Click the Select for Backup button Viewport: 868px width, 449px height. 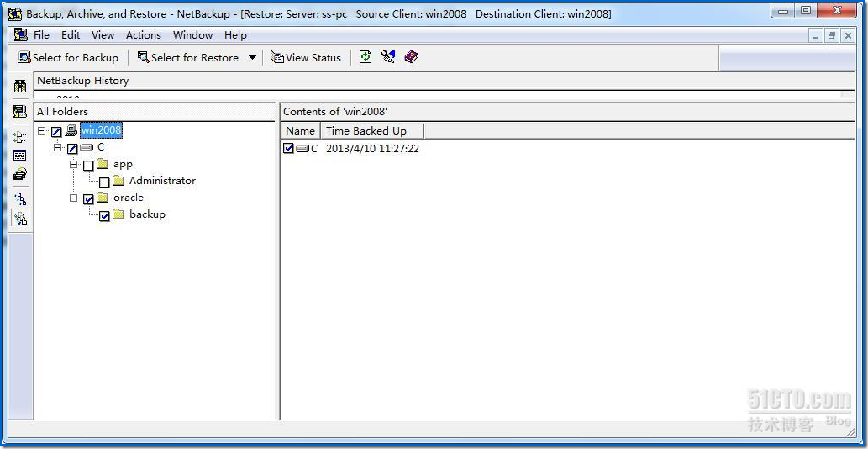(x=68, y=57)
